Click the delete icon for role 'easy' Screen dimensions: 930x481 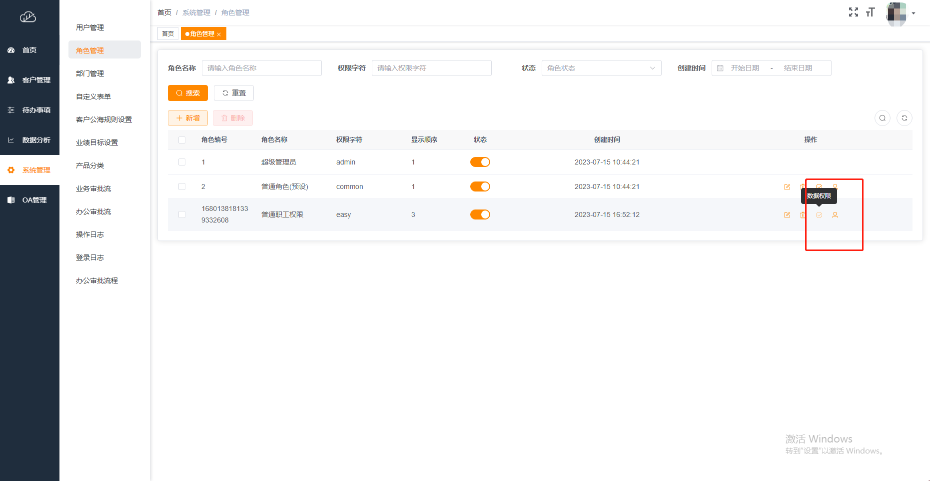coord(803,215)
